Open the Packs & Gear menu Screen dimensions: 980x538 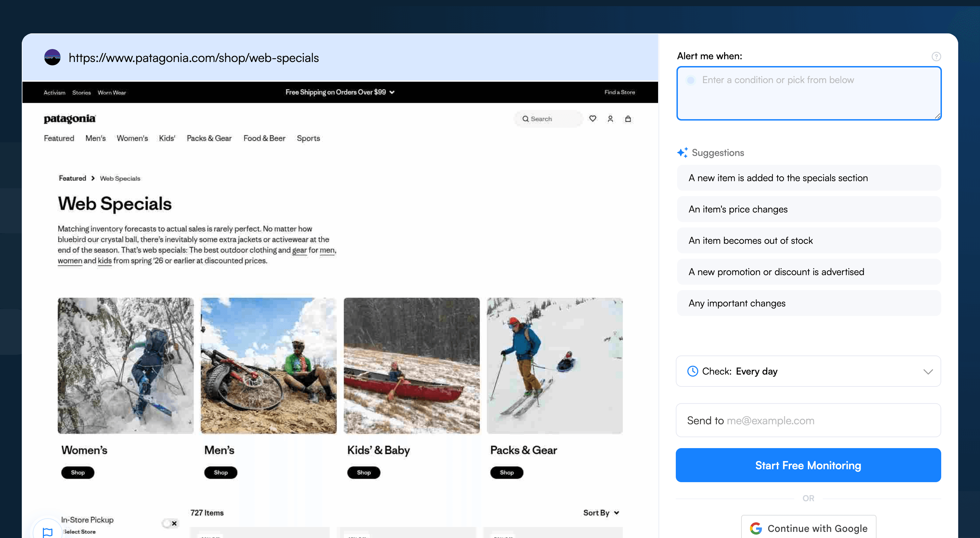(x=209, y=138)
